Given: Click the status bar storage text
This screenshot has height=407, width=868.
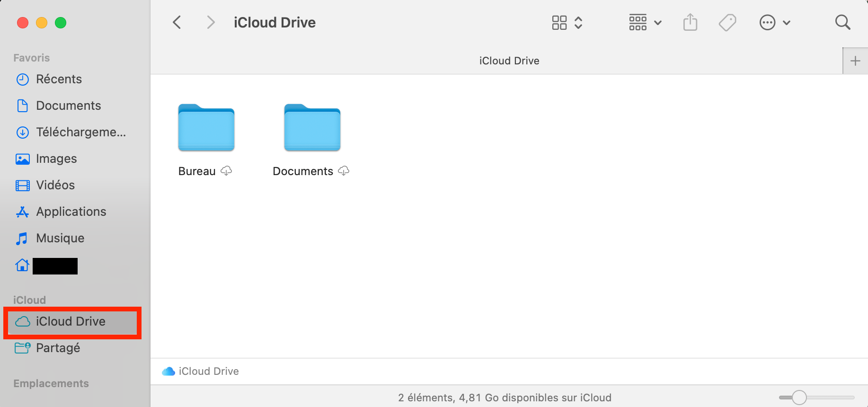Looking at the screenshot, I should coord(505,398).
